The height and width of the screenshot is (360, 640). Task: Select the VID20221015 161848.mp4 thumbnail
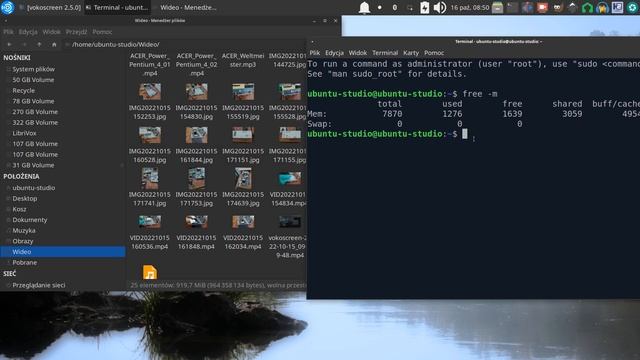point(196,221)
